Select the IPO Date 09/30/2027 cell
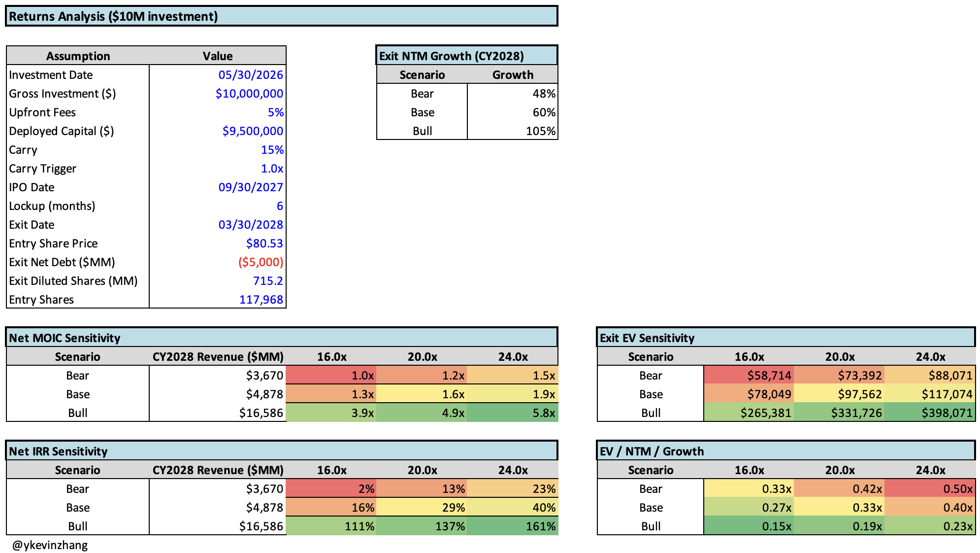 (217, 187)
